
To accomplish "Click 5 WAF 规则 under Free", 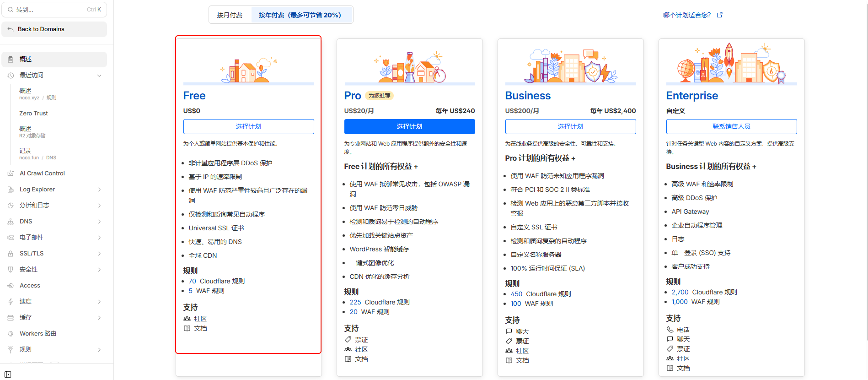I will (207, 291).
